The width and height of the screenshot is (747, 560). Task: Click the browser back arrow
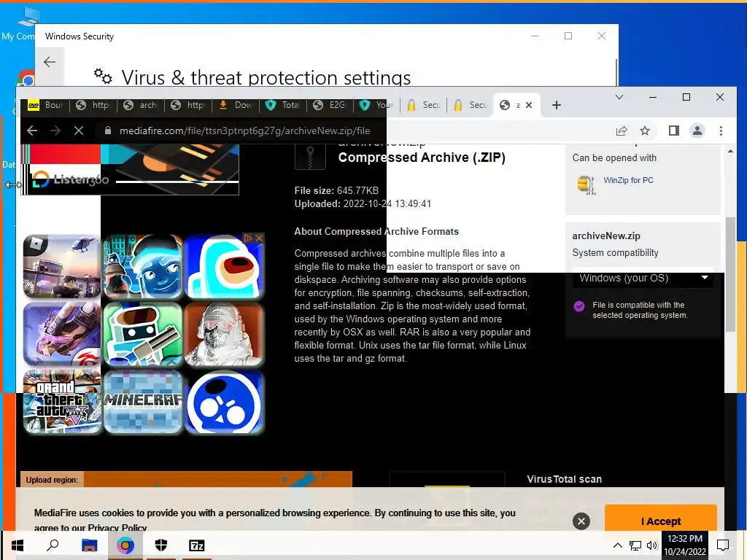[32, 131]
